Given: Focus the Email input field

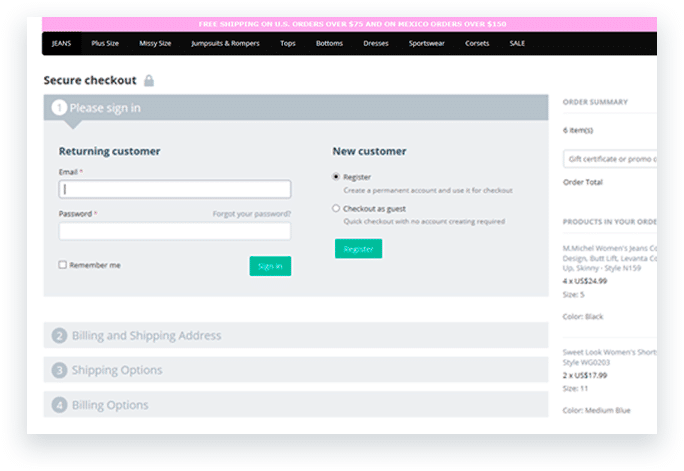Looking at the screenshot, I should point(175,189).
